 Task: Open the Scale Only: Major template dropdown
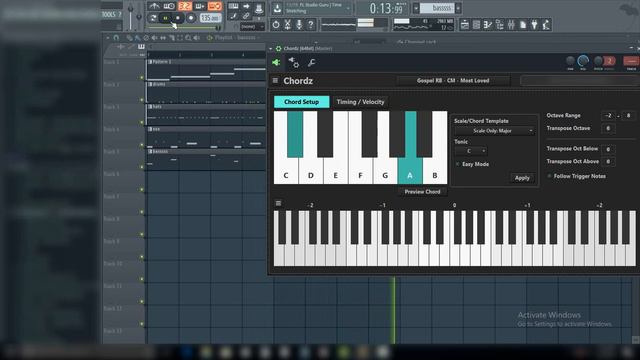(494, 131)
